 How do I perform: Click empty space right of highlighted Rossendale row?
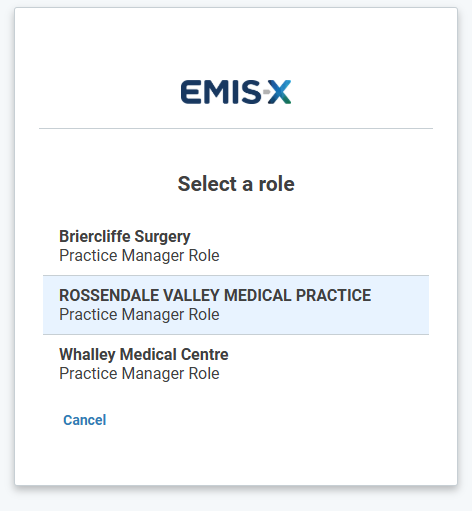coord(400,305)
